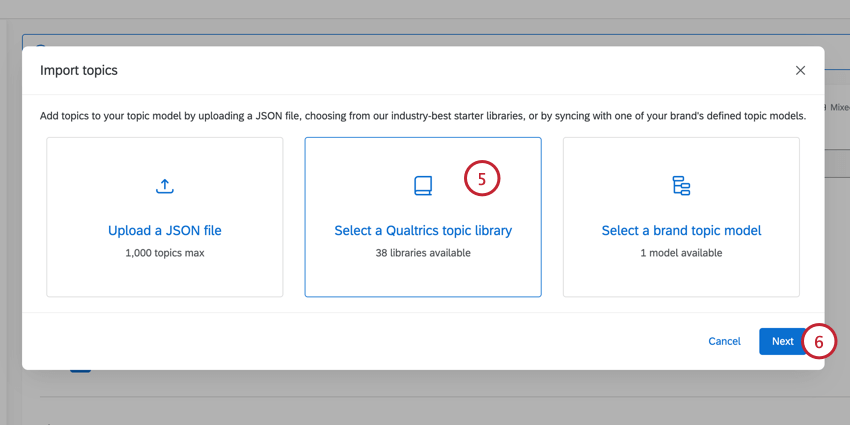Screen dimensions: 850x425
Task: Click the book icon for topic library
Action: click(x=423, y=186)
